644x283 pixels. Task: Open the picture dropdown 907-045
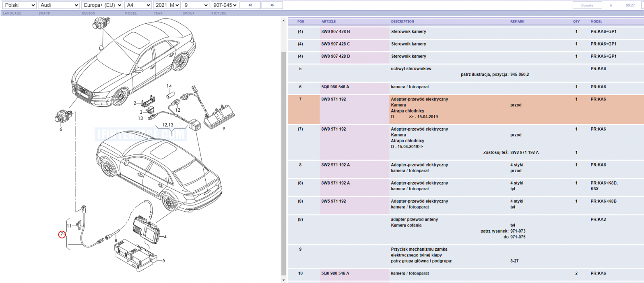coord(225,5)
